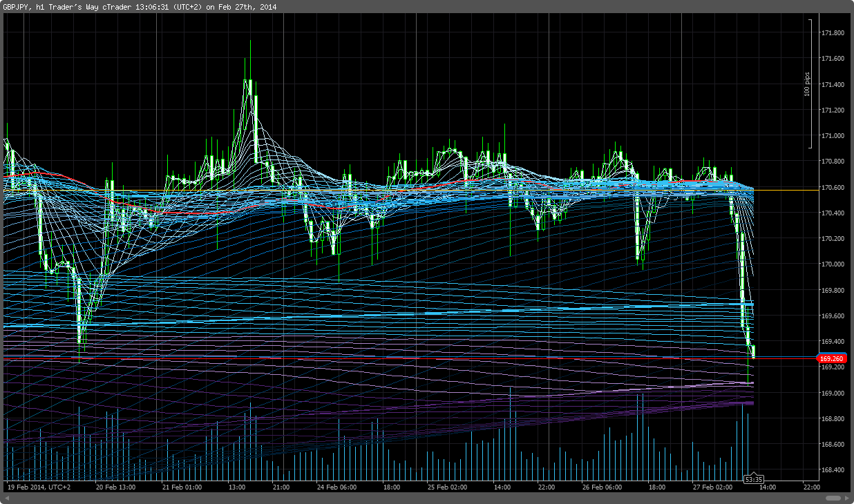This screenshot has width=854, height=504.
Task: Click the '20 Feb 13:00' time axis label
Action: (115, 487)
